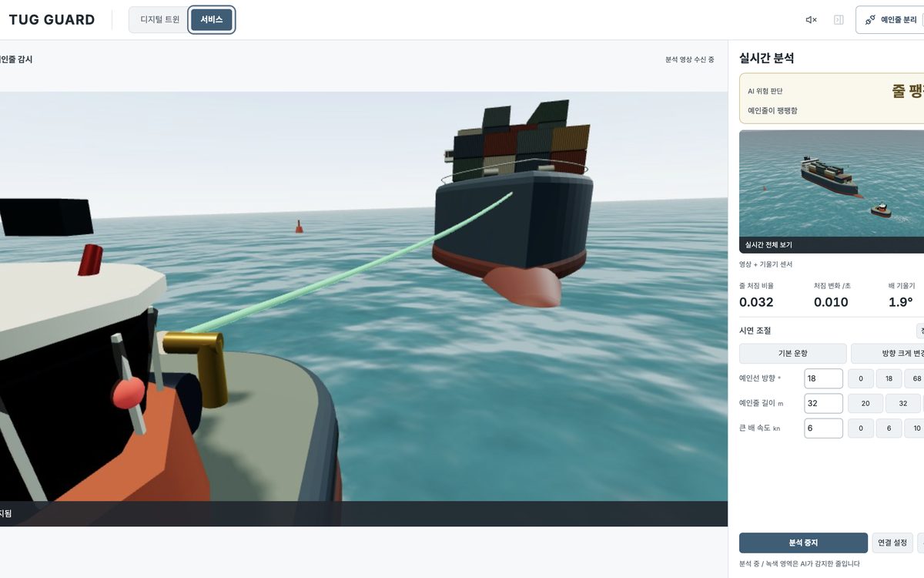
Task: Click the 방향 크게 변경 preset button
Action: [888, 354]
